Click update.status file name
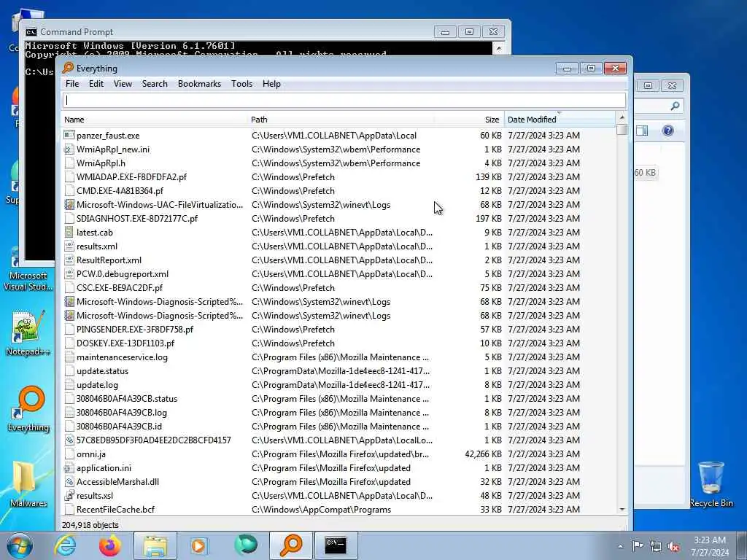The height and width of the screenshot is (560, 747). point(102,371)
